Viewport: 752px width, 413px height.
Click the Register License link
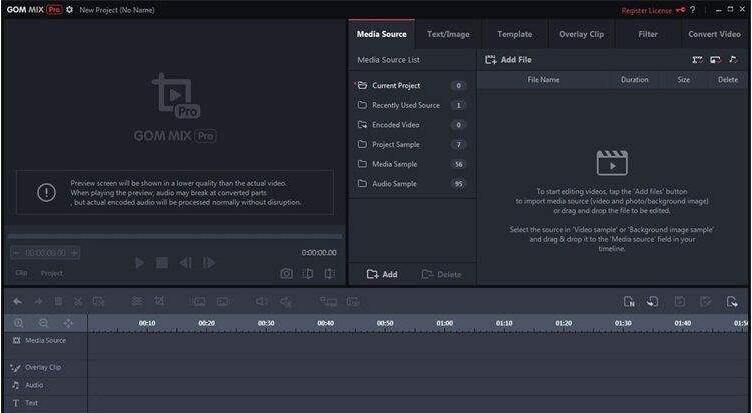click(653, 10)
